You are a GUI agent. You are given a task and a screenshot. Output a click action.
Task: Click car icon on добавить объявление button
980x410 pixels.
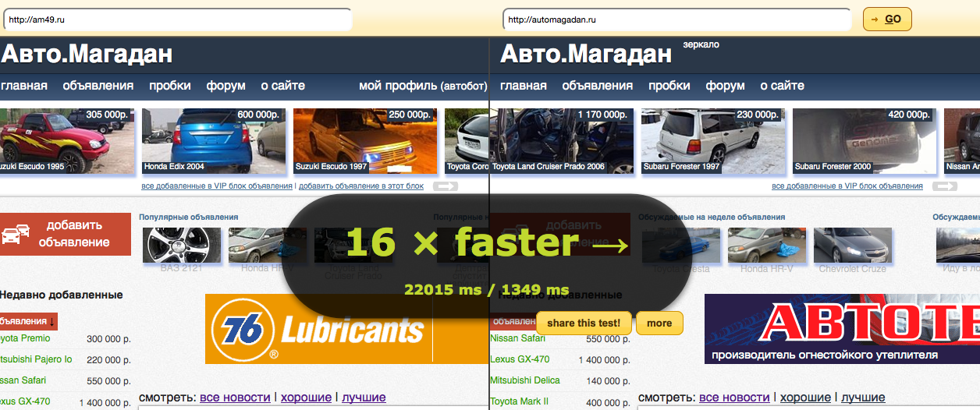tap(16, 234)
